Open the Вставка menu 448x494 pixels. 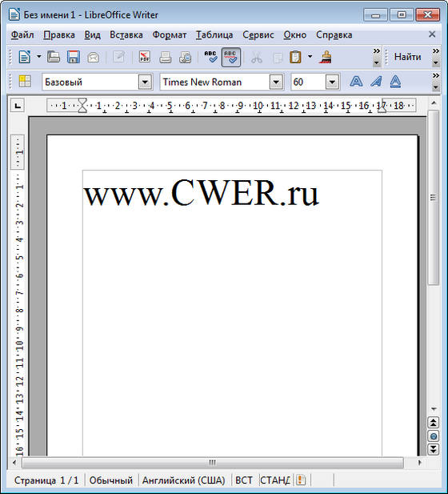point(126,34)
